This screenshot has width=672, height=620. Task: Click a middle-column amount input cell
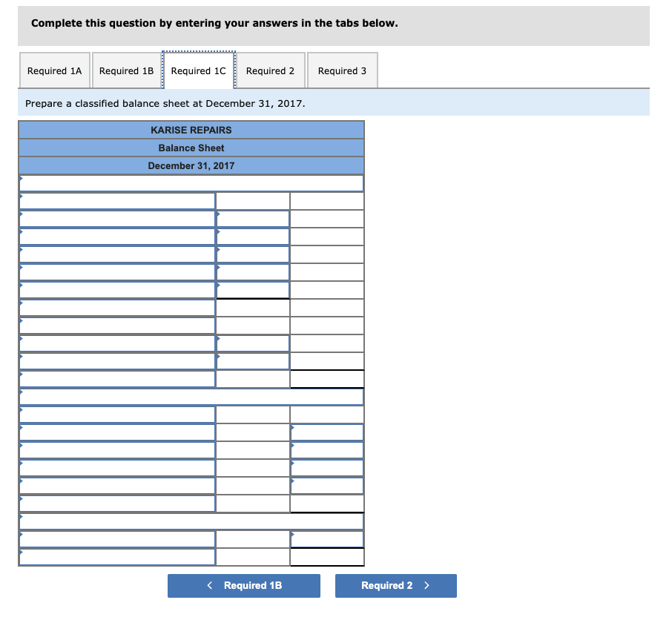click(252, 236)
